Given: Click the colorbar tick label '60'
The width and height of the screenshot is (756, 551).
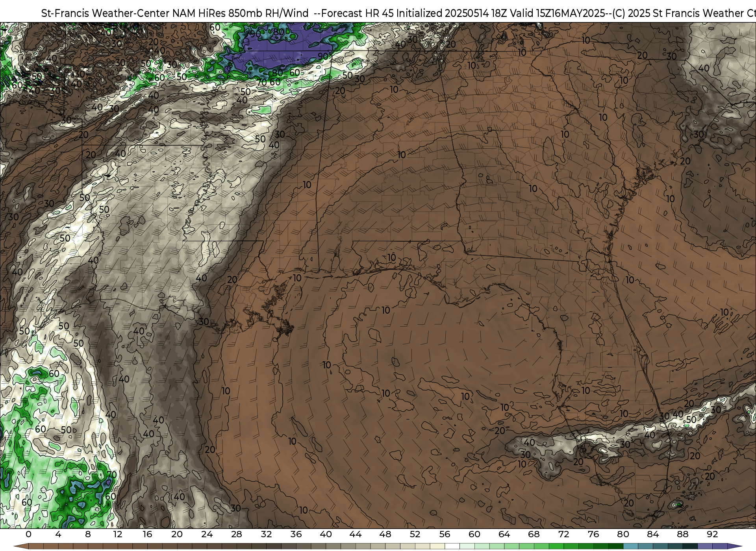Looking at the screenshot, I should [474, 534].
